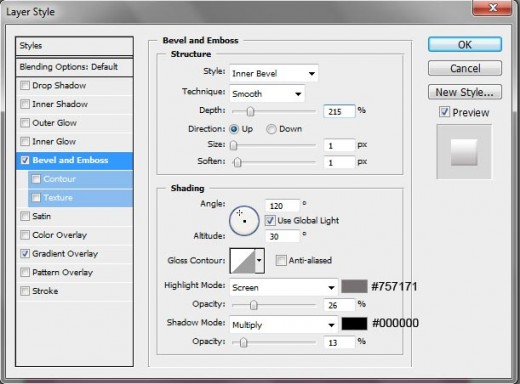Select the Contour sub-item label
This screenshot has height=384, width=520.
pos(59,179)
